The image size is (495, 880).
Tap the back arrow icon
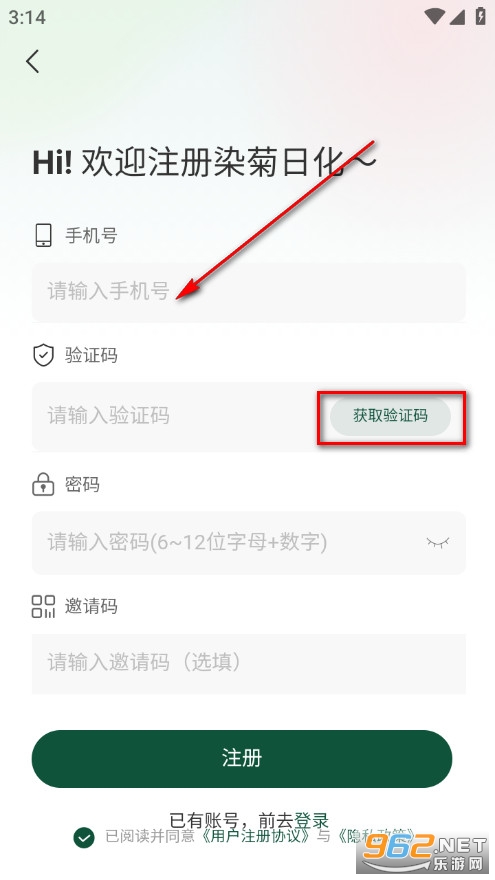[x=33, y=61]
